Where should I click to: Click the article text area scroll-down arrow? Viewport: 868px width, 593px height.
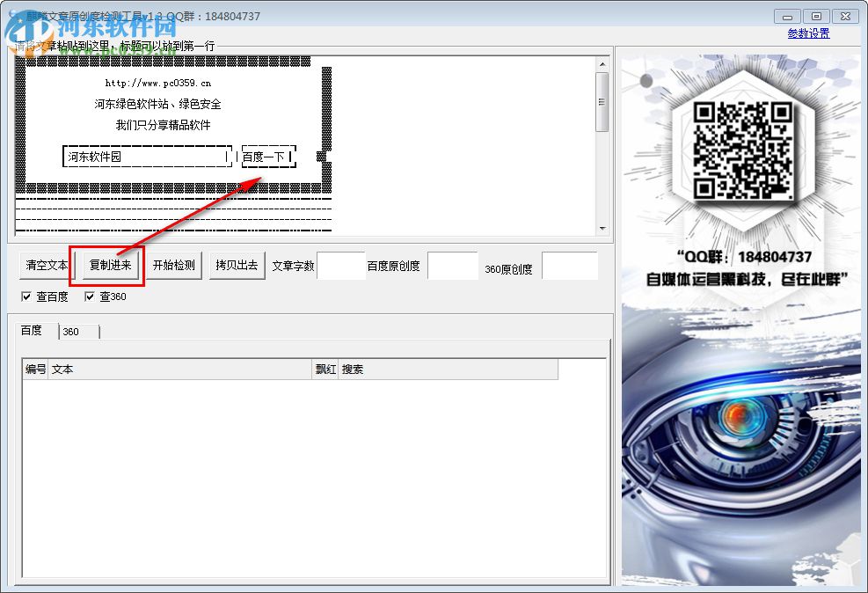pos(602,228)
